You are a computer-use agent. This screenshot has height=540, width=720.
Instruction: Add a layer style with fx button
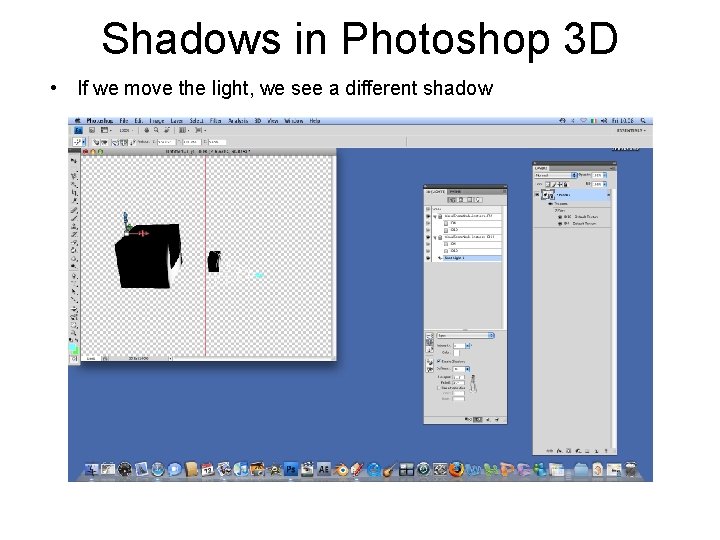(559, 451)
